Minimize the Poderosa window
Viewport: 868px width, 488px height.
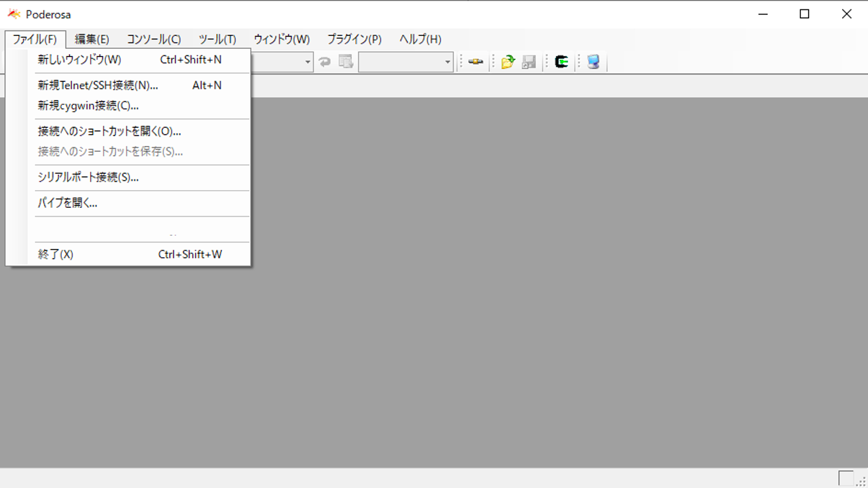[x=763, y=14]
